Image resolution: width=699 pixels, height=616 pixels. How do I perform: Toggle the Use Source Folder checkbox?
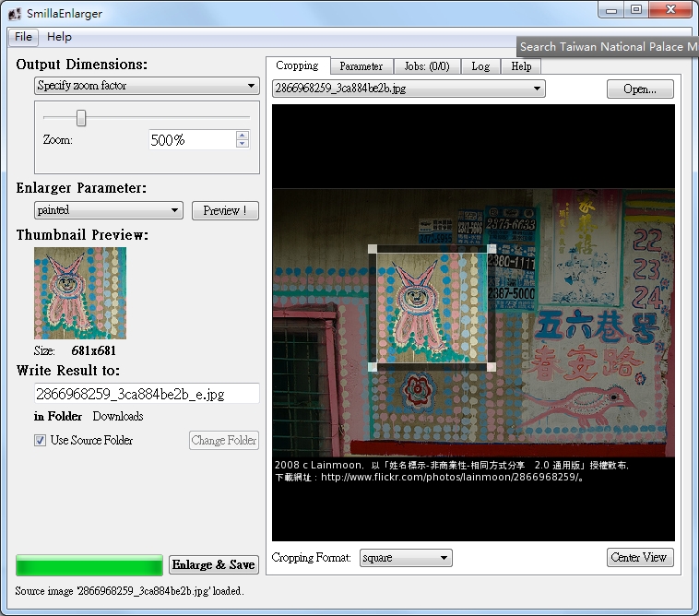pyautogui.click(x=41, y=441)
